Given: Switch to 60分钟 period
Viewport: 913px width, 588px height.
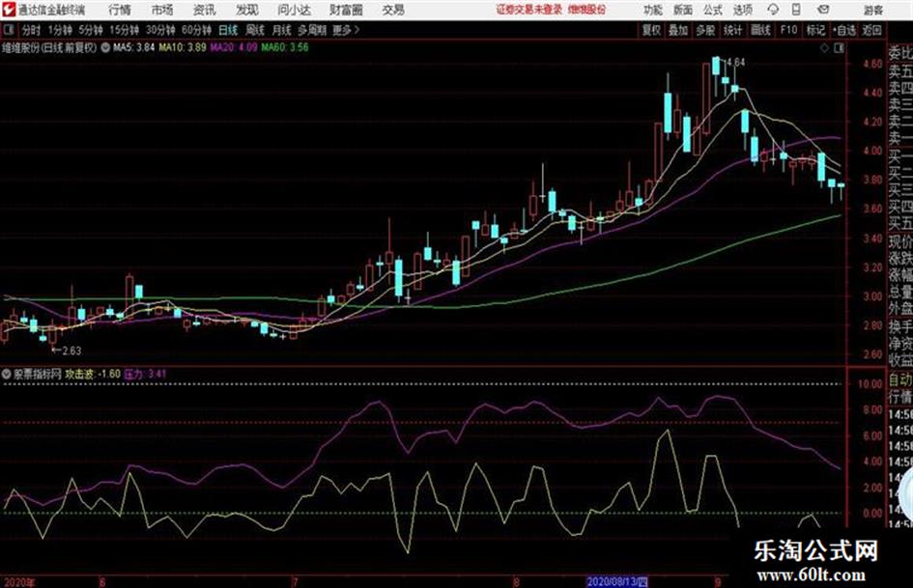Looking at the screenshot, I should (x=196, y=30).
